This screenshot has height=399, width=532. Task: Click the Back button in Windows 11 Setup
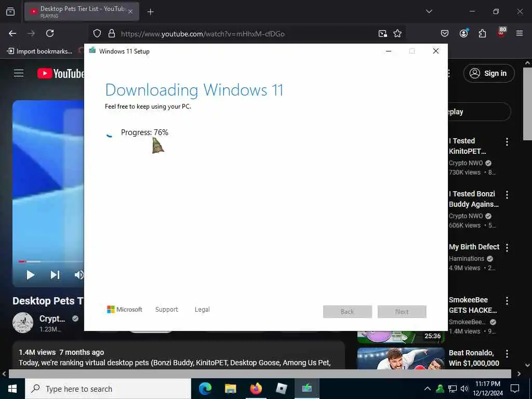pyautogui.click(x=348, y=312)
